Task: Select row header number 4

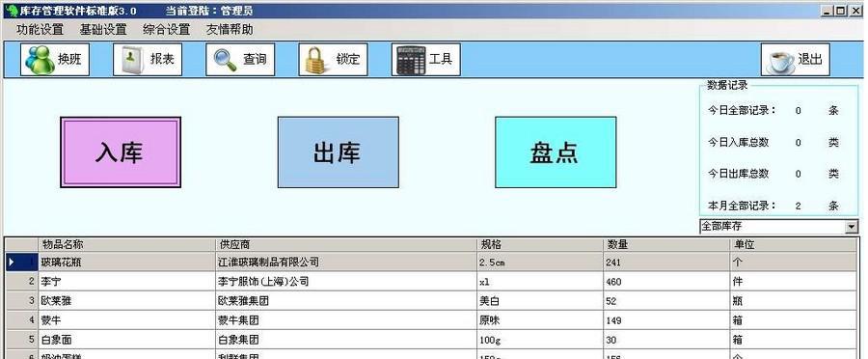Action: pyautogui.click(x=22, y=320)
